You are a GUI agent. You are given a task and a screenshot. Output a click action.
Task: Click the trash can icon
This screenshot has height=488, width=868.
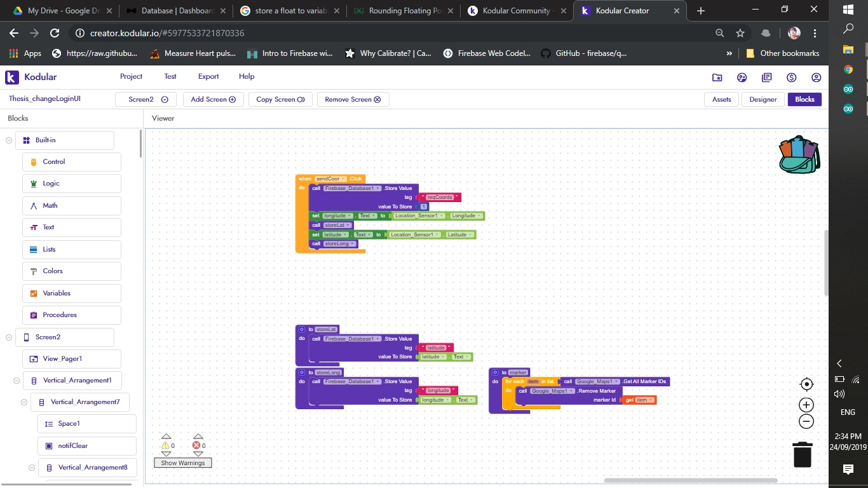(x=803, y=454)
